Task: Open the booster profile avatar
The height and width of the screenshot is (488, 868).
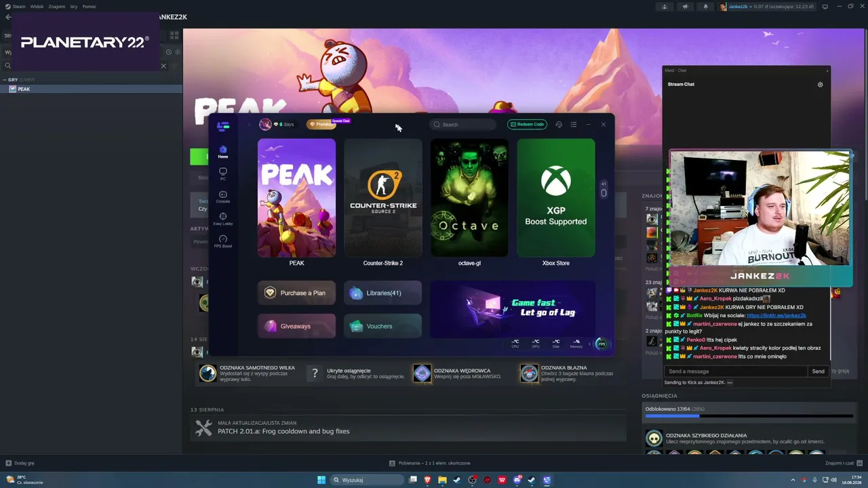Action: point(265,124)
